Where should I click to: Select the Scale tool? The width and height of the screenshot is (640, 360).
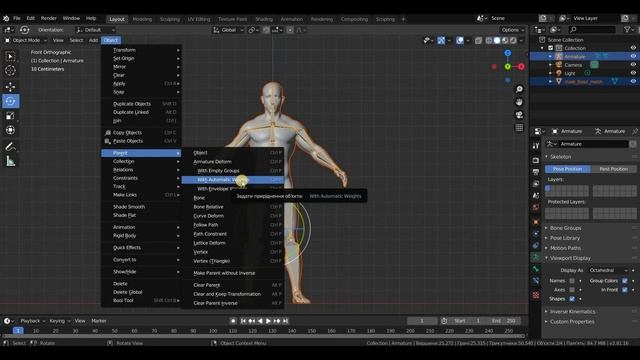click(x=10, y=116)
